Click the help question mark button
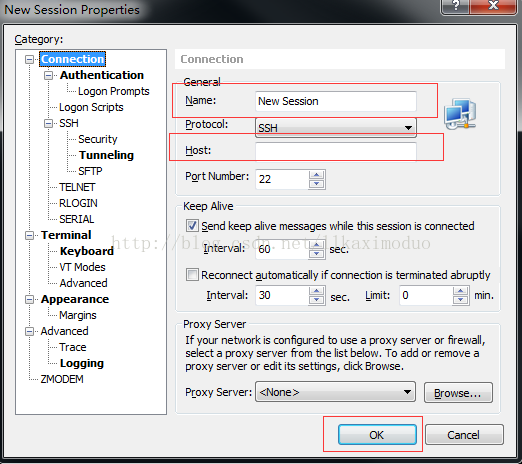Viewport: 522px width, 464px height. pyautogui.click(x=455, y=6)
